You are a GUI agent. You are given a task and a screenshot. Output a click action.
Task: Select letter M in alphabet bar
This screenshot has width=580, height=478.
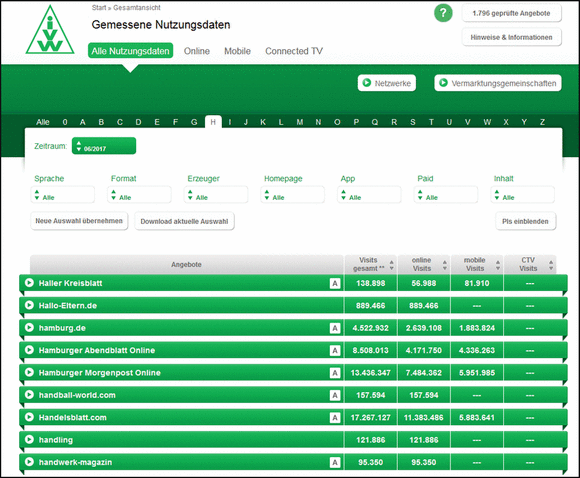[x=300, y=122]
